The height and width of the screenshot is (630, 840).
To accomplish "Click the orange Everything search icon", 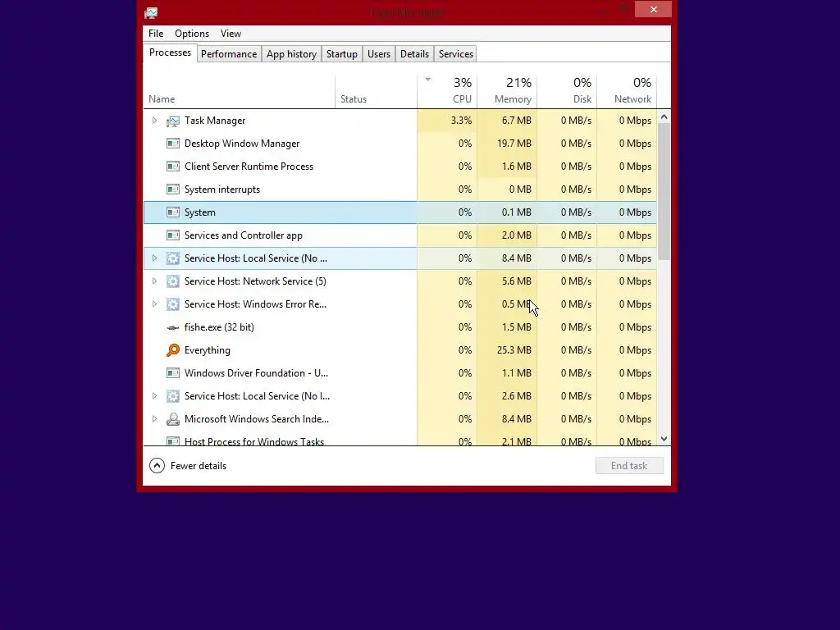I will point(172,350).
